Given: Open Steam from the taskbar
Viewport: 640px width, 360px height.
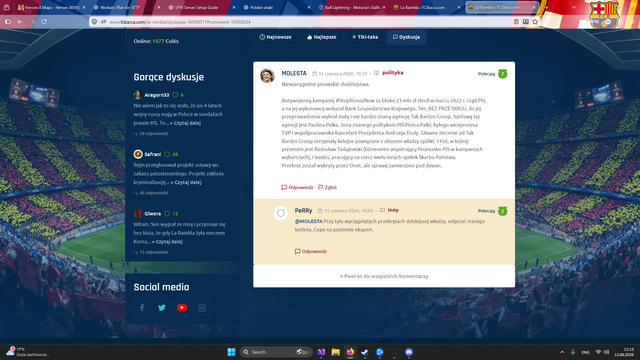Looking at the screenshot, I should [x=365, y=352].
